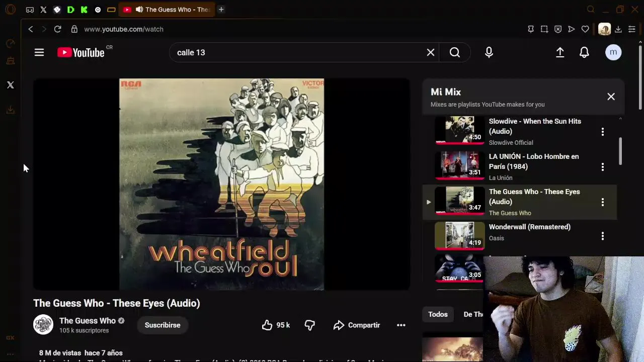Open the gamepad icon pinned tab
This screenshot has height=362, width=644.
[x=30, y=10]
